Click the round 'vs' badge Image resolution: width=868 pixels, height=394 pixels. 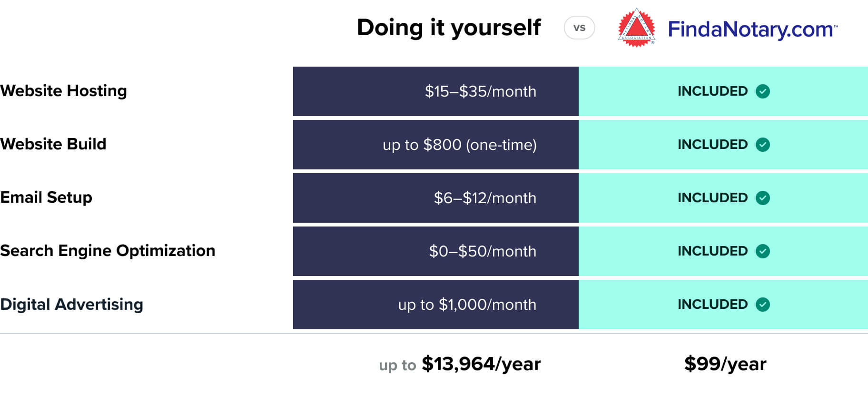[x=579, y=28]
